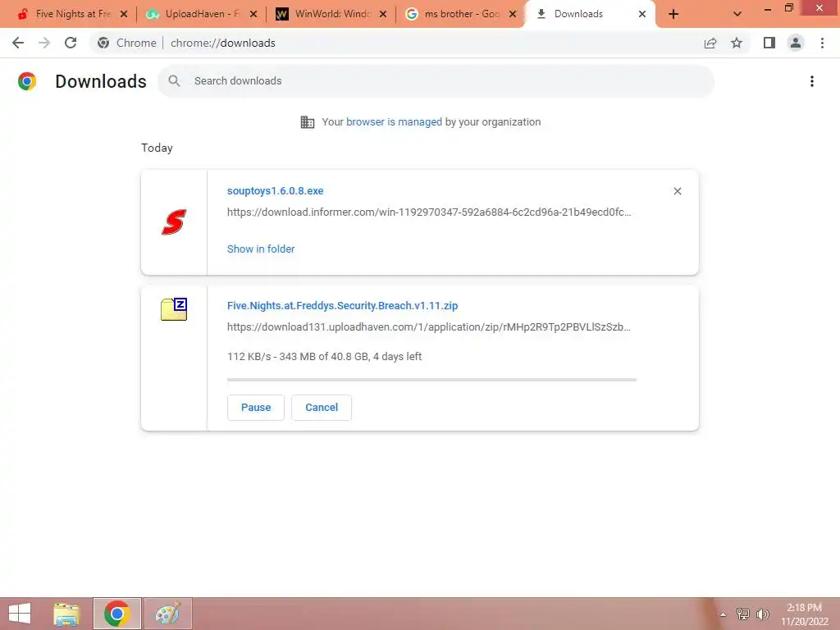Click the download progress bar
The image size is (840, 630).
pos(431,380)
